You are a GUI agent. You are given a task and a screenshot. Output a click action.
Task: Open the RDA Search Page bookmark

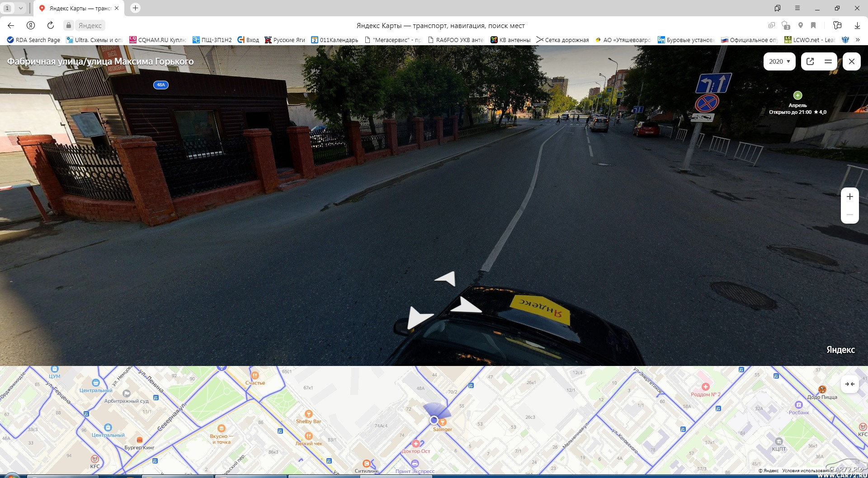[x=34, y=40]
